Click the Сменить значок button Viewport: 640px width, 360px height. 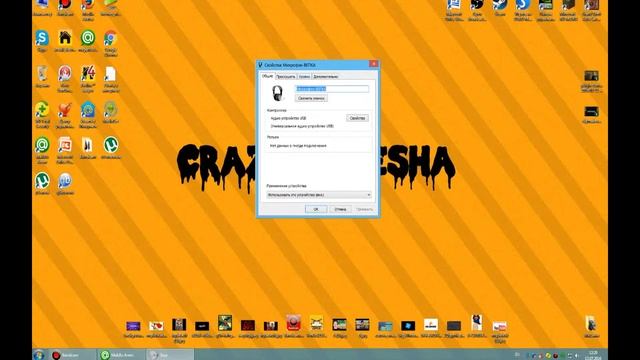click(x=311, y=98)
